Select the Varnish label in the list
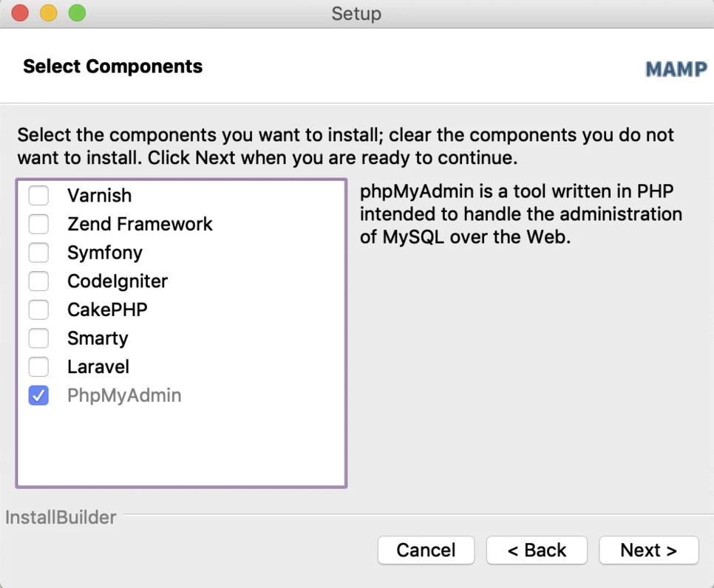 [99, 196]
